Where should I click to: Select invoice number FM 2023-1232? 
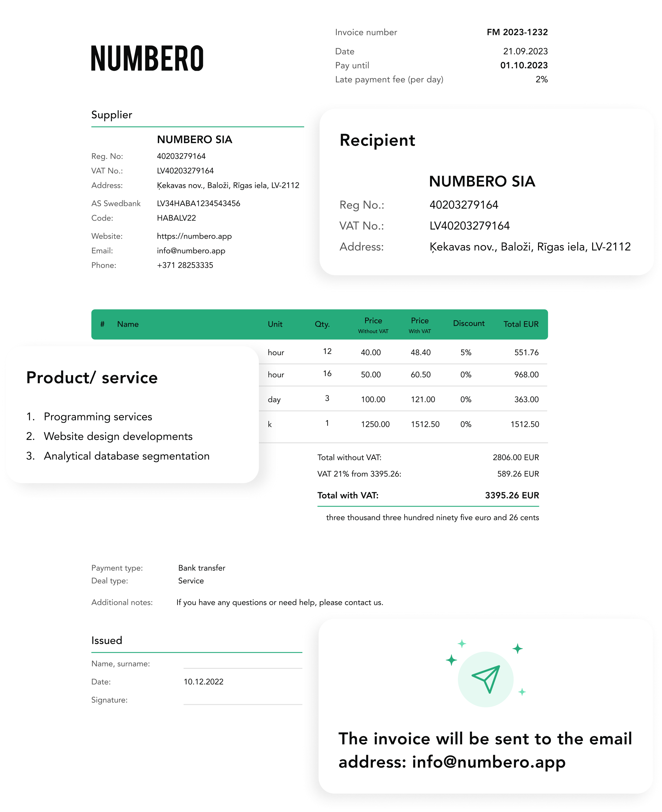point(517,32)
